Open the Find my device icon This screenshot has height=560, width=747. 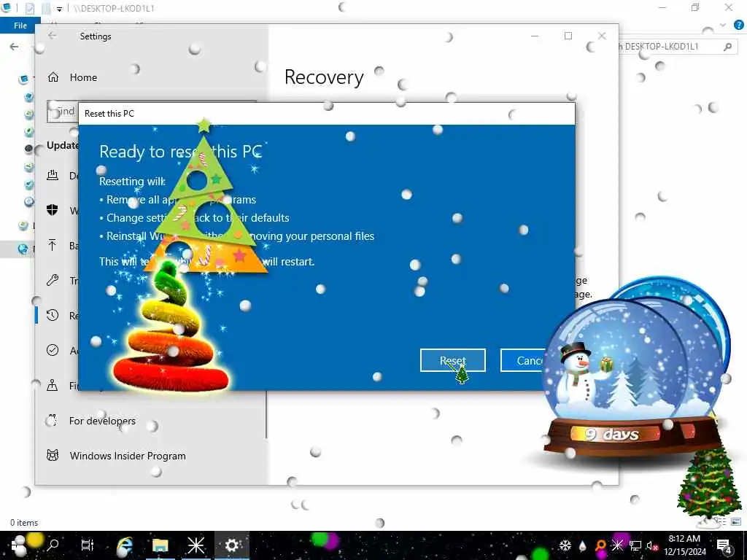[53, 385]
